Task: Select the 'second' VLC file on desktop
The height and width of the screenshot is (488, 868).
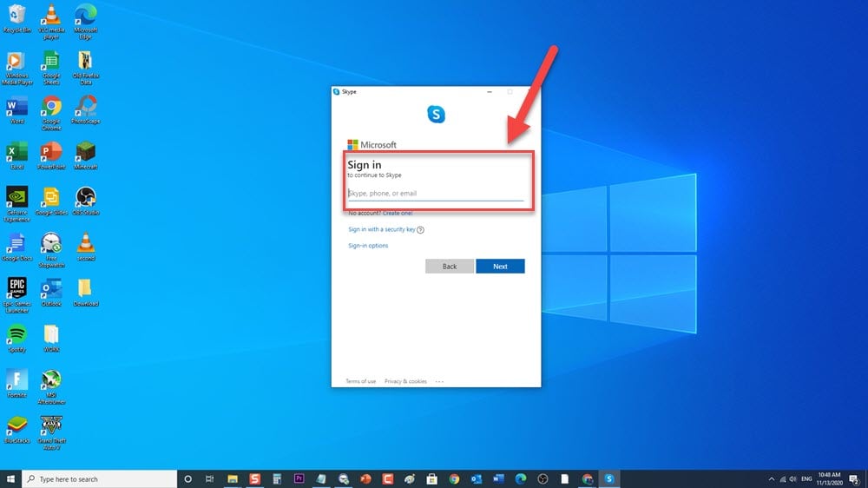Action: (86, 247)
